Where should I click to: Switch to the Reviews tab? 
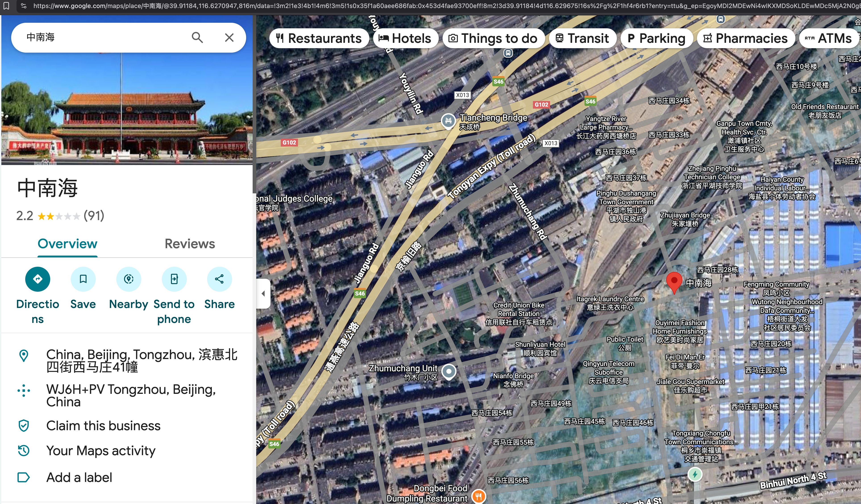(190, 244)
